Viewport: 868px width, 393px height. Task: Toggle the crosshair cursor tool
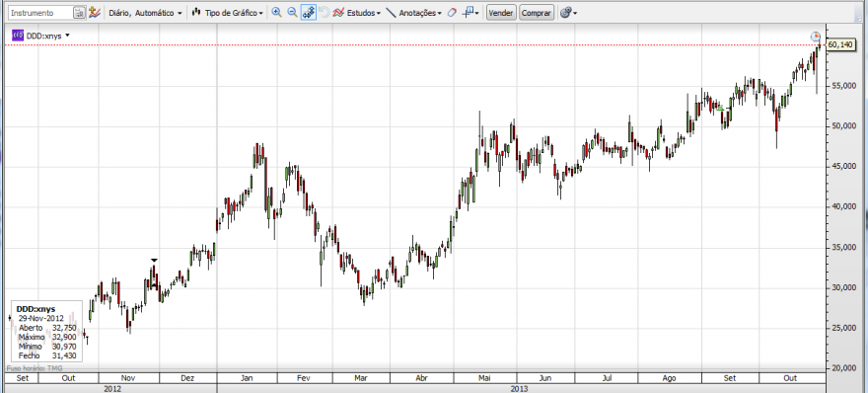coord(468,12)
